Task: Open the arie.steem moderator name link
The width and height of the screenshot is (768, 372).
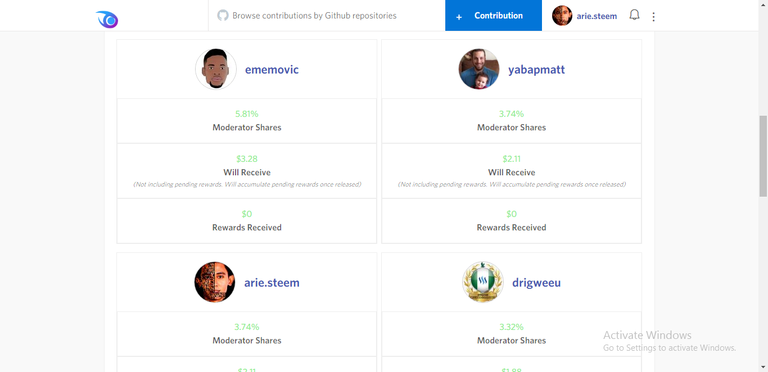Action: [x=272, y=283]
